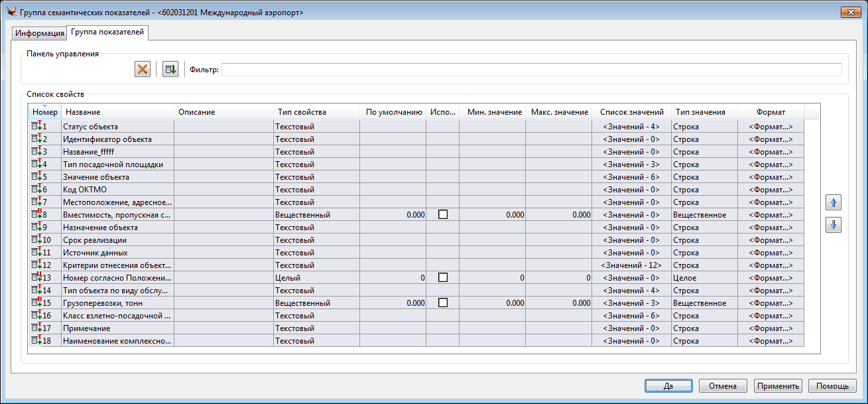Expand <Значений - 12> list in row 12
The width and height of the screenshot is (868, 404).
631,265
